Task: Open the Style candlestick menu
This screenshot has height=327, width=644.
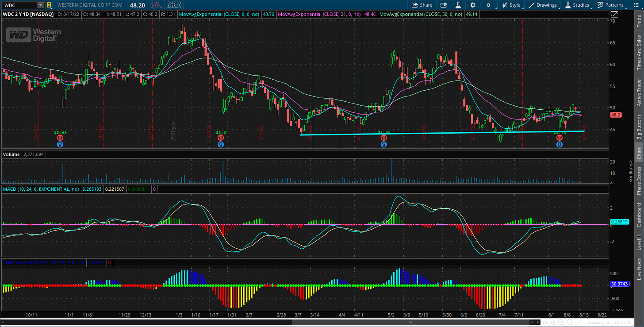Action: coord(511,5)
